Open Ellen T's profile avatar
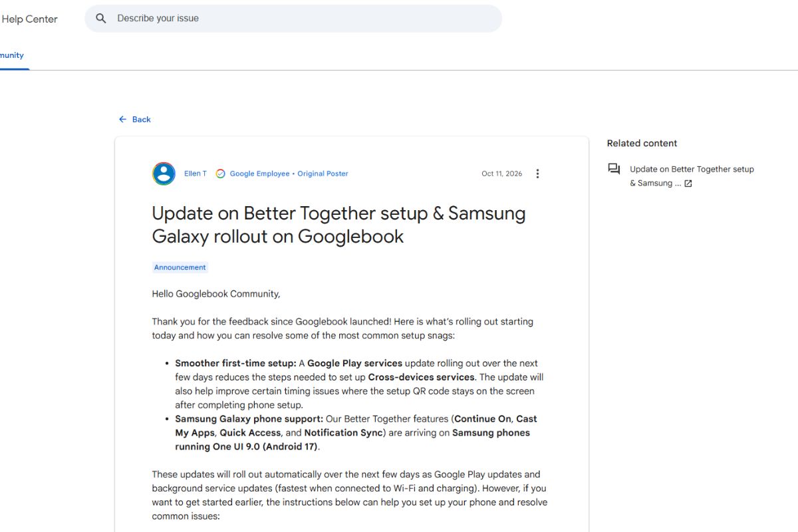 164,174
